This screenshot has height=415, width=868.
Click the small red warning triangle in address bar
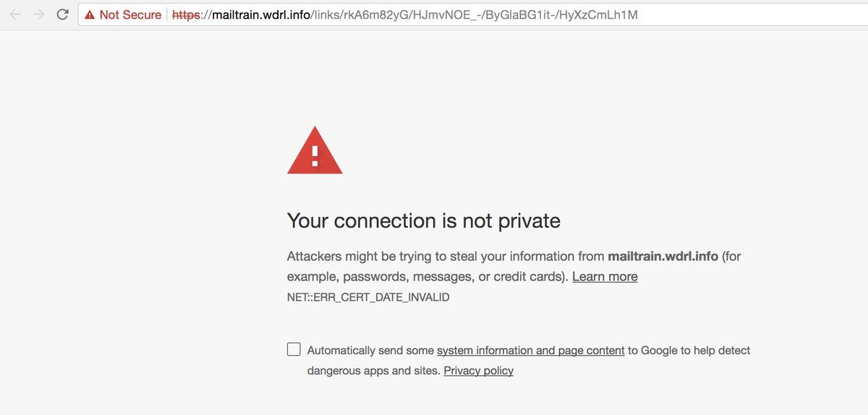pos(90,14)
